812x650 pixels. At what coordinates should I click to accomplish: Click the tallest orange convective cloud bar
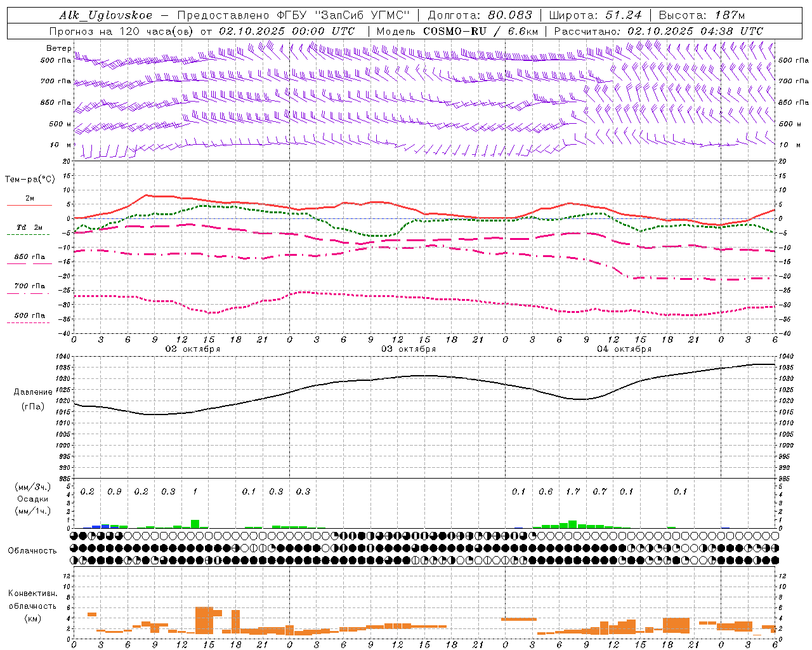coord(204,620)
